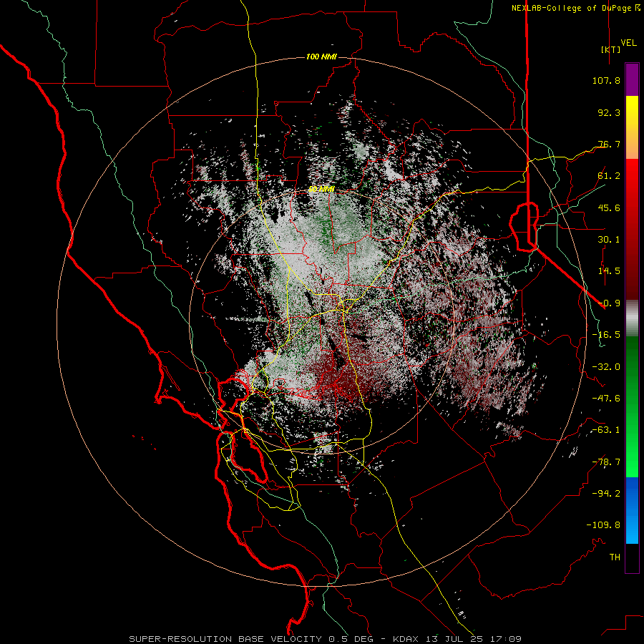The width and height of the screenshot is (644, 644).
Task: Click the -63.1 legend value
Action: pos(606,430)
